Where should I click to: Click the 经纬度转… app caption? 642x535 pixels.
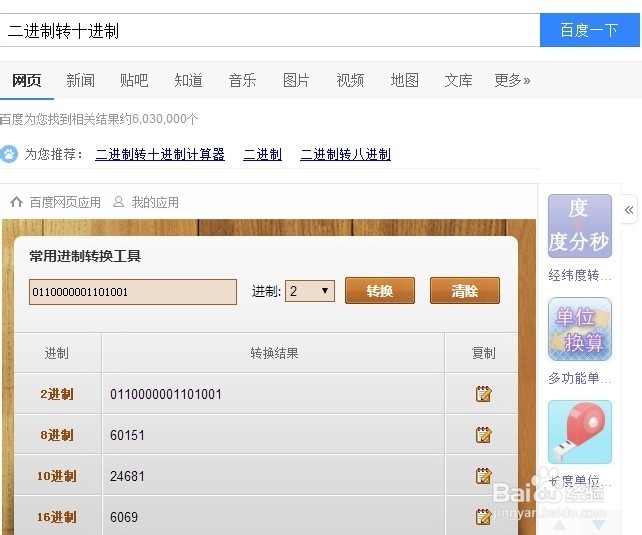[x=580, y=275]
